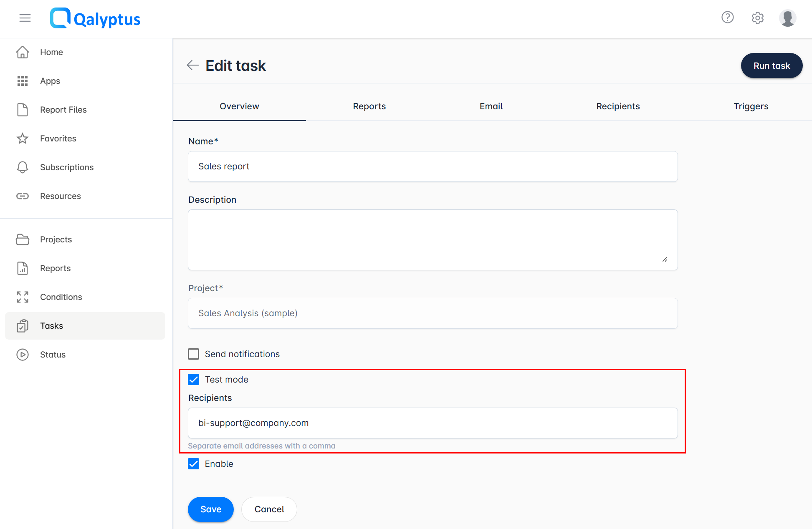The image size is (812, 529).
Task: Click the Status play icon
Action: coord(23,354)
